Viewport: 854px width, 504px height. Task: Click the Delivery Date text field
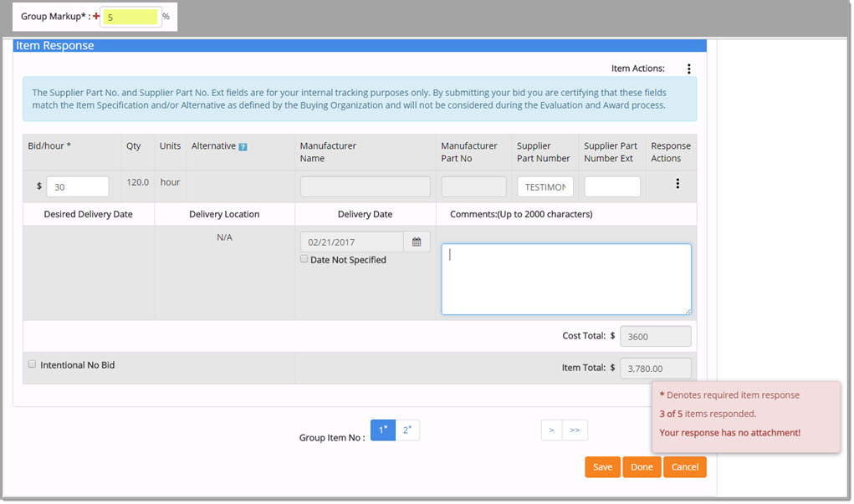tap(352, 242)
